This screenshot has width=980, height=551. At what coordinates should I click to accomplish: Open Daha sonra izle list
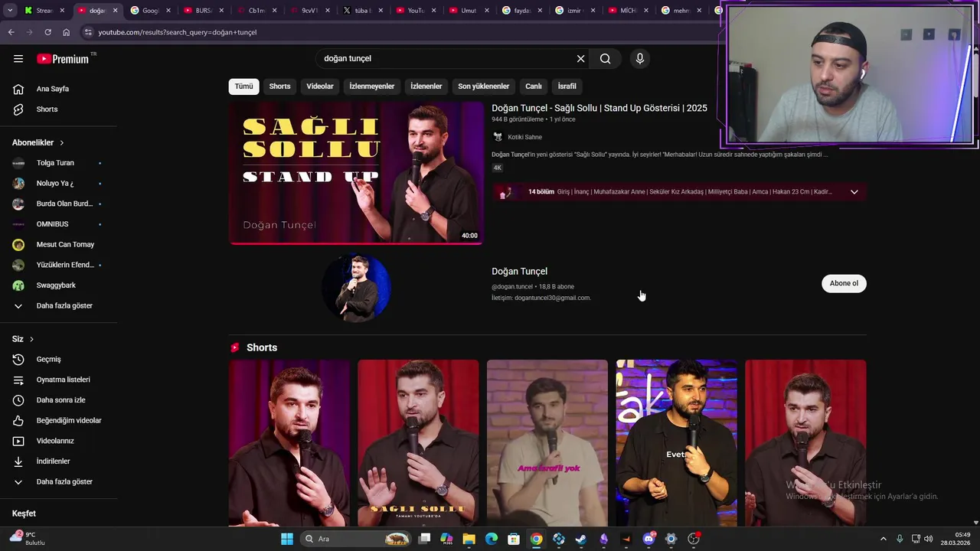(x=59, y=400)
